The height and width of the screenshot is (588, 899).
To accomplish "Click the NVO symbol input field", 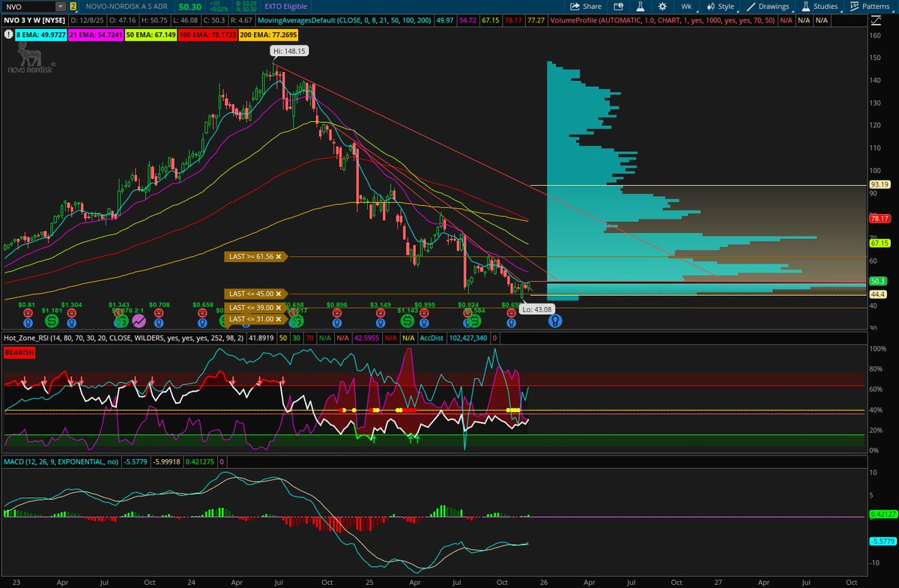I will tap(28, 6).
